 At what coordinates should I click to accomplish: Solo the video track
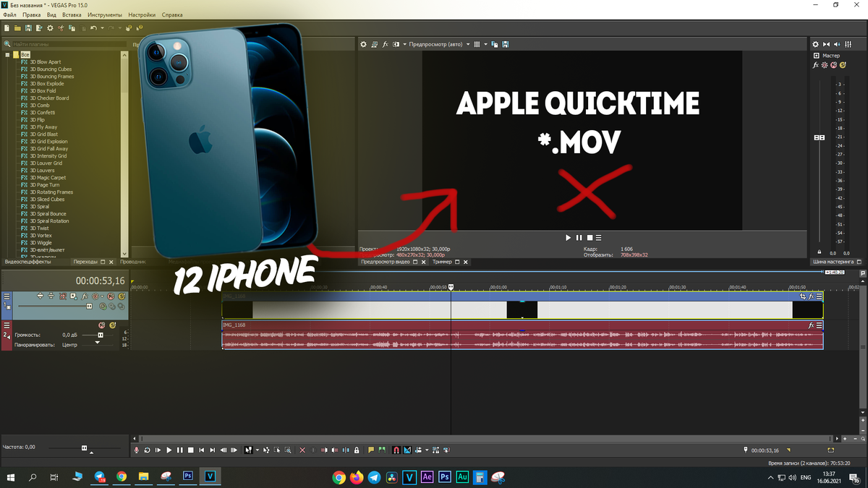[x=122, y=296]
